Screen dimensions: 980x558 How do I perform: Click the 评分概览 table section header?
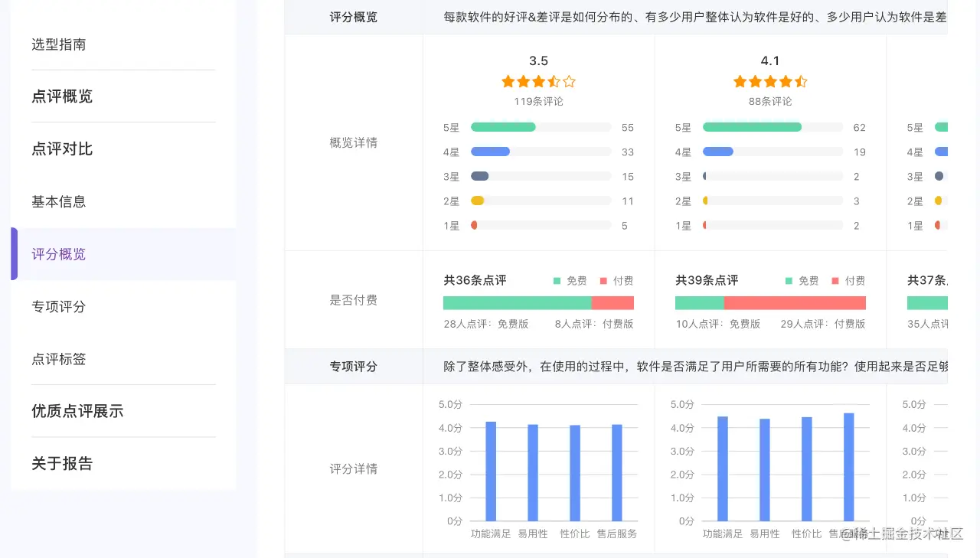(354, 17)
